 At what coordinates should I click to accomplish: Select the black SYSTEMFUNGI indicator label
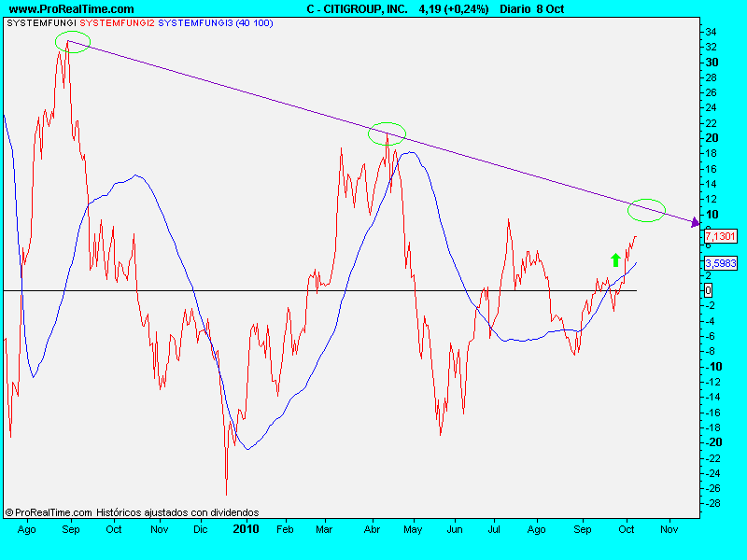click(41, 22)
